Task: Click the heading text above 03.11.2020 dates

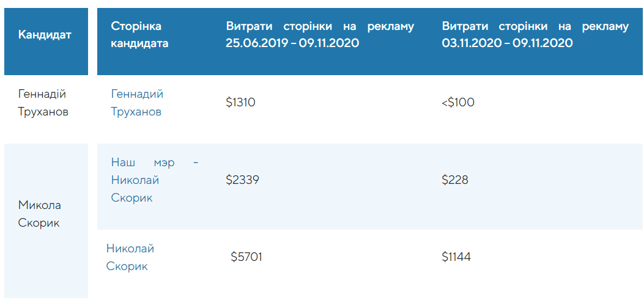Action: (x=535, y=26)
